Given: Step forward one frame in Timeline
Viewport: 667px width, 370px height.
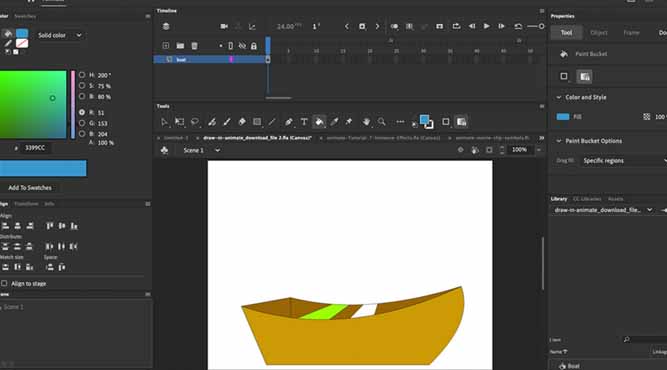Looking at the screenshot, I should click(502, 26).
